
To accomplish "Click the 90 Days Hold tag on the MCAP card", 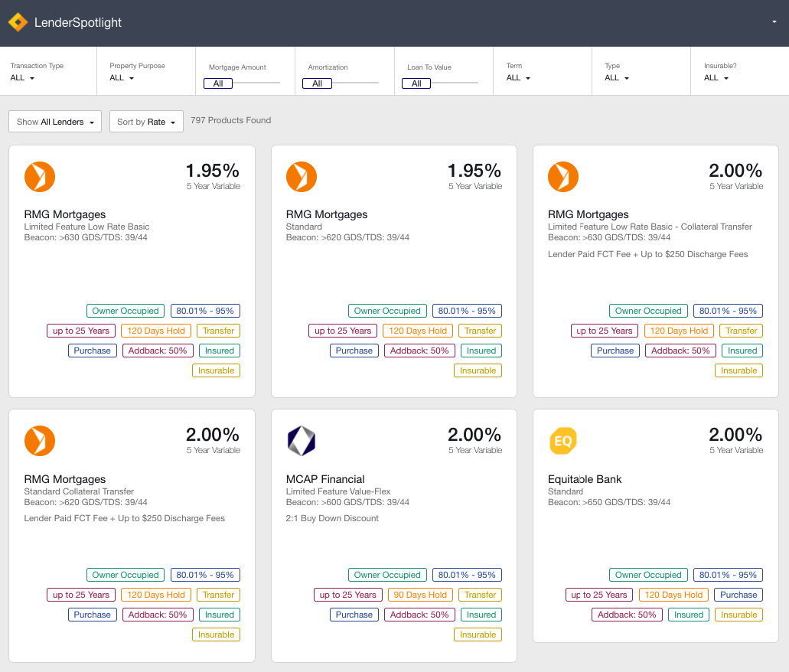I will click(x=419, y=595).
